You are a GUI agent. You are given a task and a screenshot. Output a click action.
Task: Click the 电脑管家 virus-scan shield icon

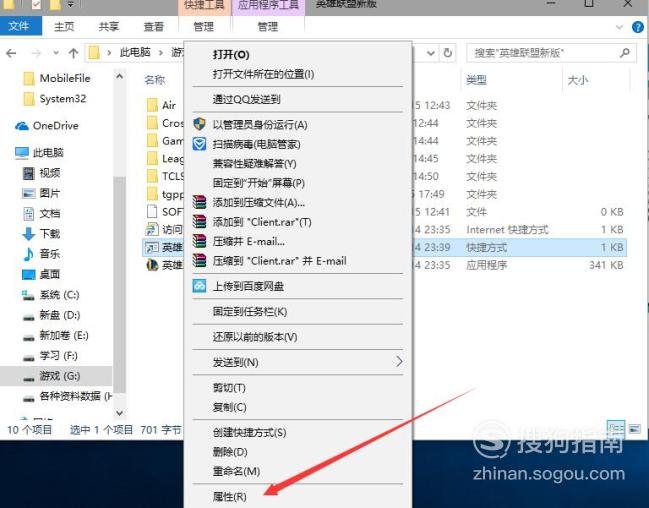click(x=200, y=144)
